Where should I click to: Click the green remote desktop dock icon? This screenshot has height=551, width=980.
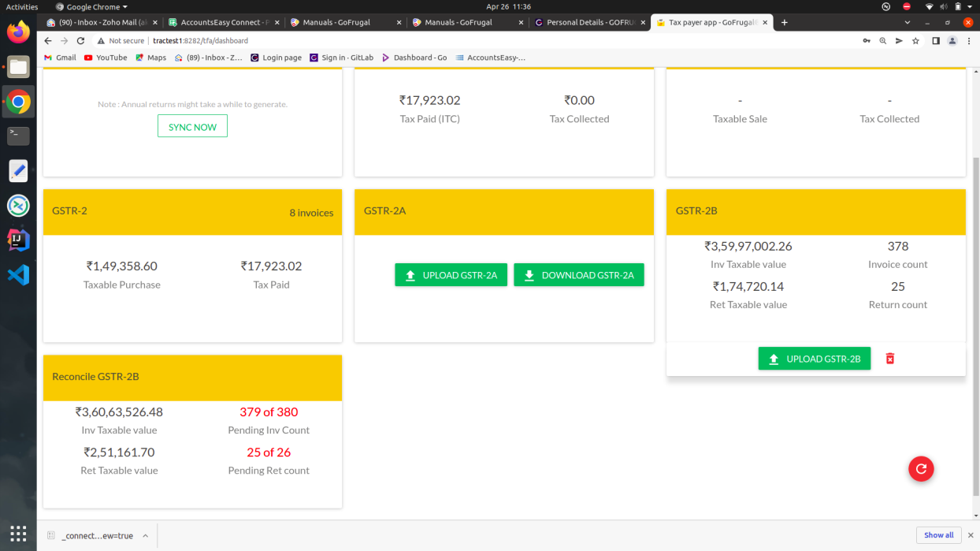[x=18, y=205]
